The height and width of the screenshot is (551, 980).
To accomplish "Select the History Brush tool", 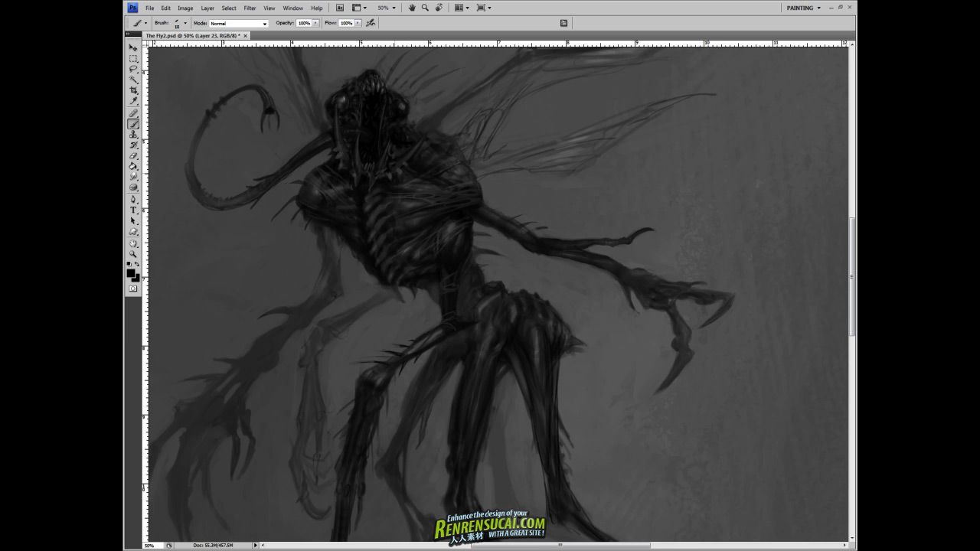I will (x=133, y=145).
